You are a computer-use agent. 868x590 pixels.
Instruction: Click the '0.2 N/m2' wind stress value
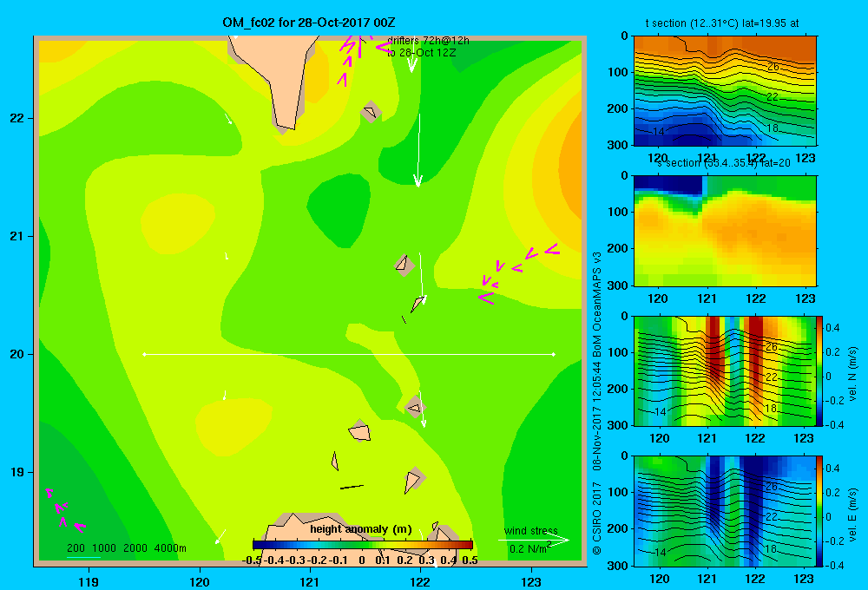coord(530,548)
